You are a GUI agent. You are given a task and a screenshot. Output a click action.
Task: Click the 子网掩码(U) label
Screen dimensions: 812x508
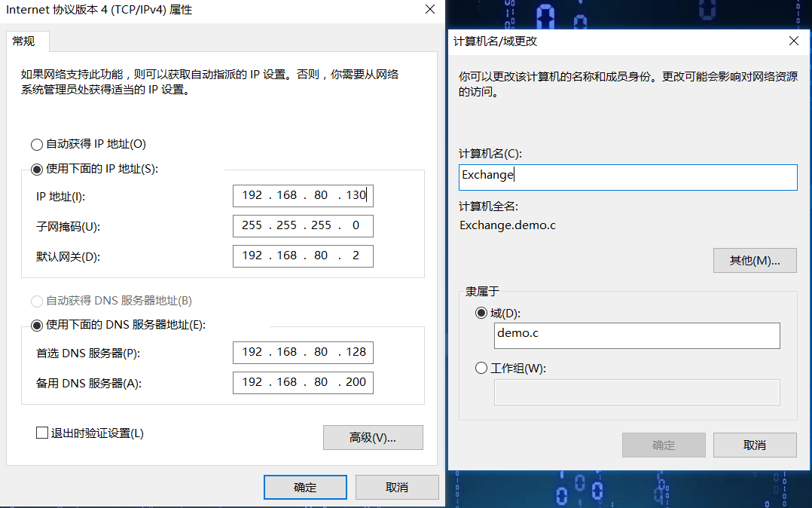(68, 227)
